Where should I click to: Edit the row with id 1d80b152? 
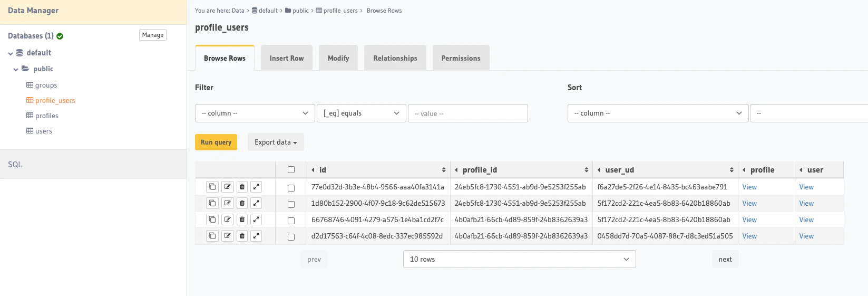pyautogui.click(x=227, y=203)
